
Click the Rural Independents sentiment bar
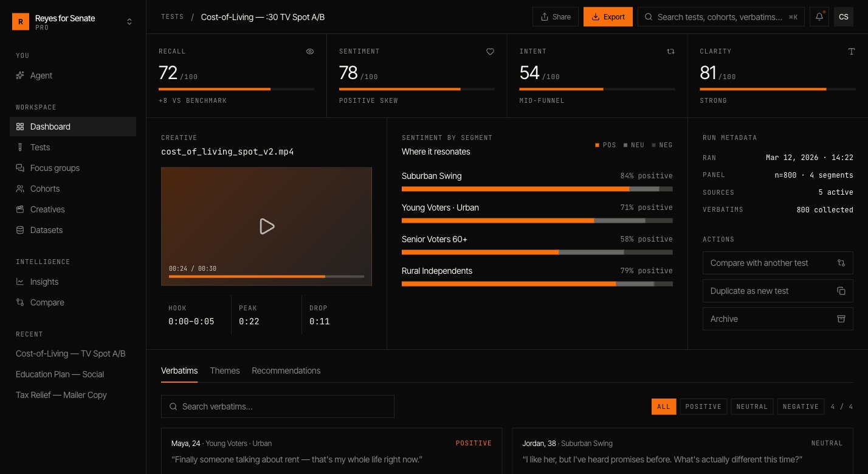(537, 284)
